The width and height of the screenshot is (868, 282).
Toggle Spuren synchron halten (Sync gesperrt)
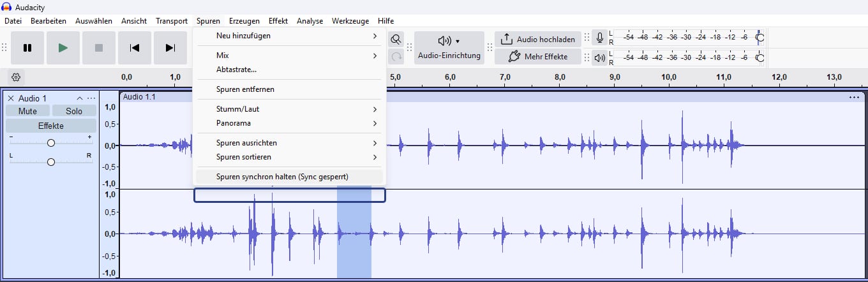pyautogui.click(x=290, y=177)
